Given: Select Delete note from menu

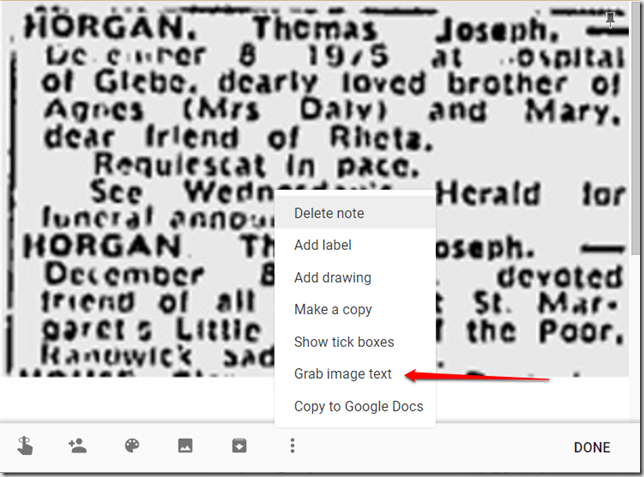Looking at the screenshot, I should pyautogui.click(x=355, y=213).
